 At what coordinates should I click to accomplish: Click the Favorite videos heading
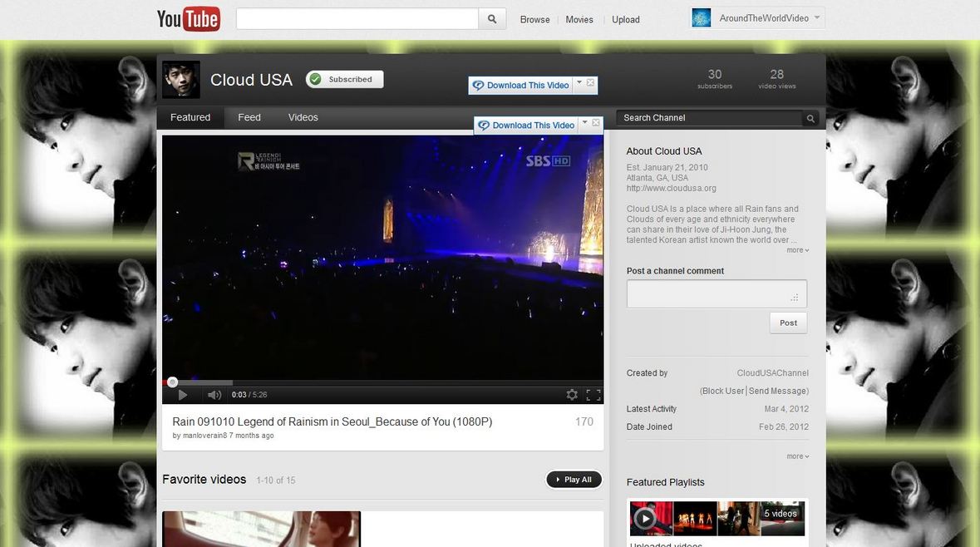pyautogui.click(x=204, y=480)
